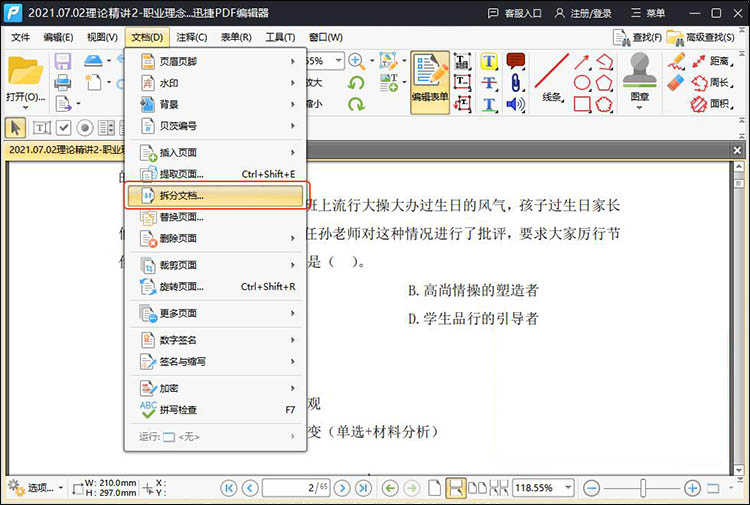This screenshot has height=505, width=750.
Task: Select the red comment note tool
Action: coord(516,61)
